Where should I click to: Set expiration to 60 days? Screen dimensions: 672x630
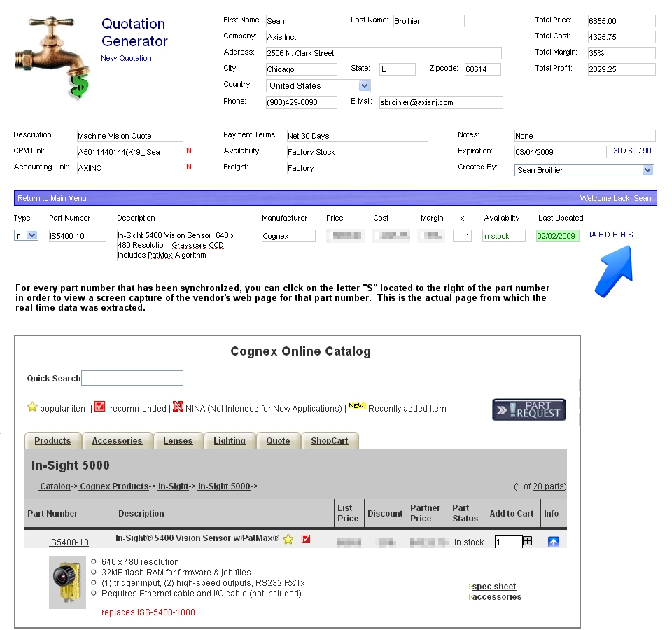tap(632, 151)
